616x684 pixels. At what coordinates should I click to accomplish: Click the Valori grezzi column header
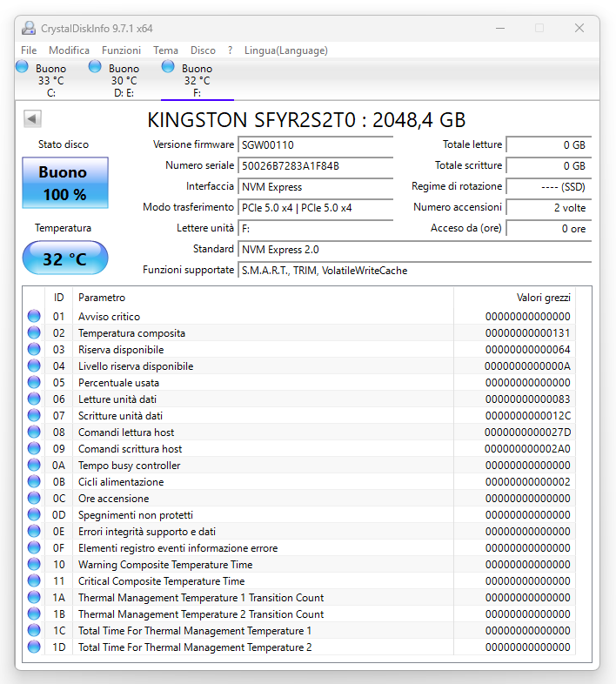point(544,298)
